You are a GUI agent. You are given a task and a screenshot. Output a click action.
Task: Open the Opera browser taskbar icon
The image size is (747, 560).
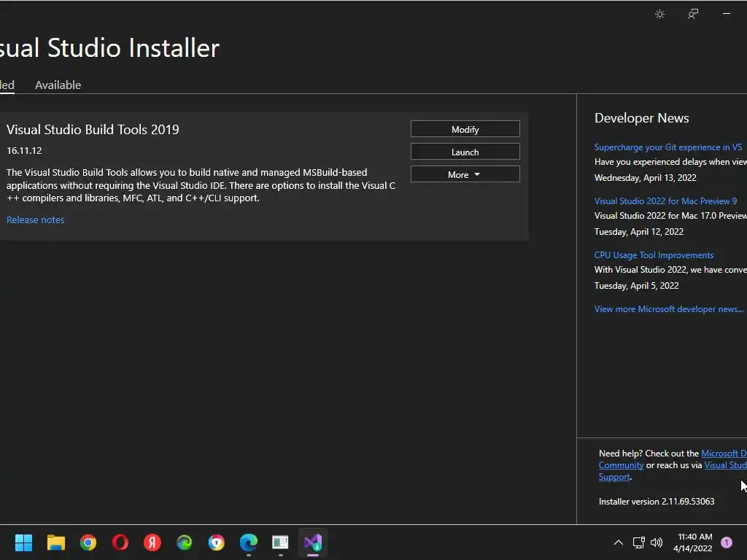[120, 542]
